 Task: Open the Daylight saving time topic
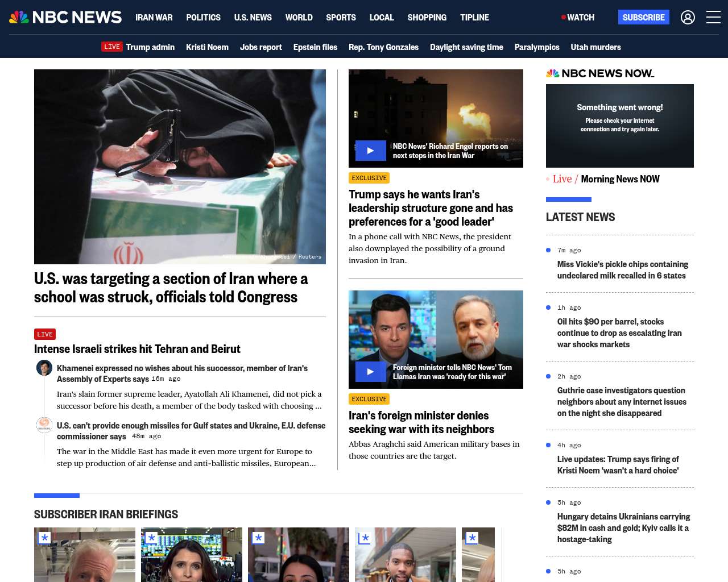click(x=466, y=47)
